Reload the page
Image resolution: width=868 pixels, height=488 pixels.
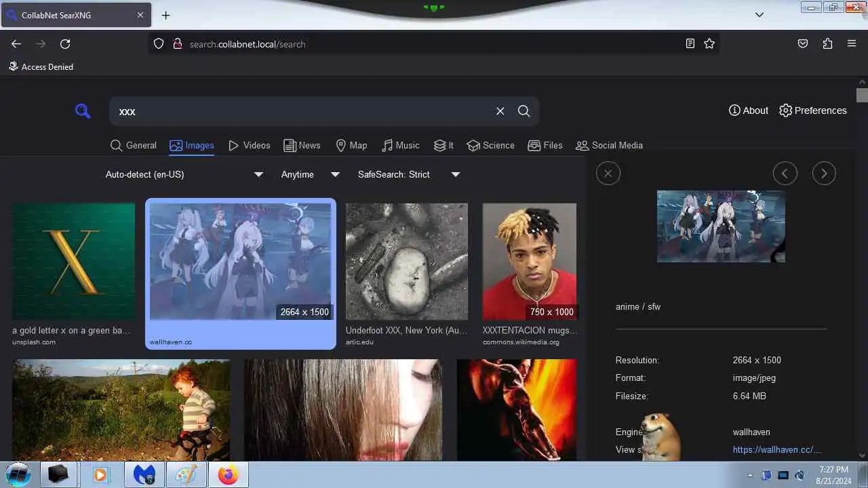(x=65, y=43)
